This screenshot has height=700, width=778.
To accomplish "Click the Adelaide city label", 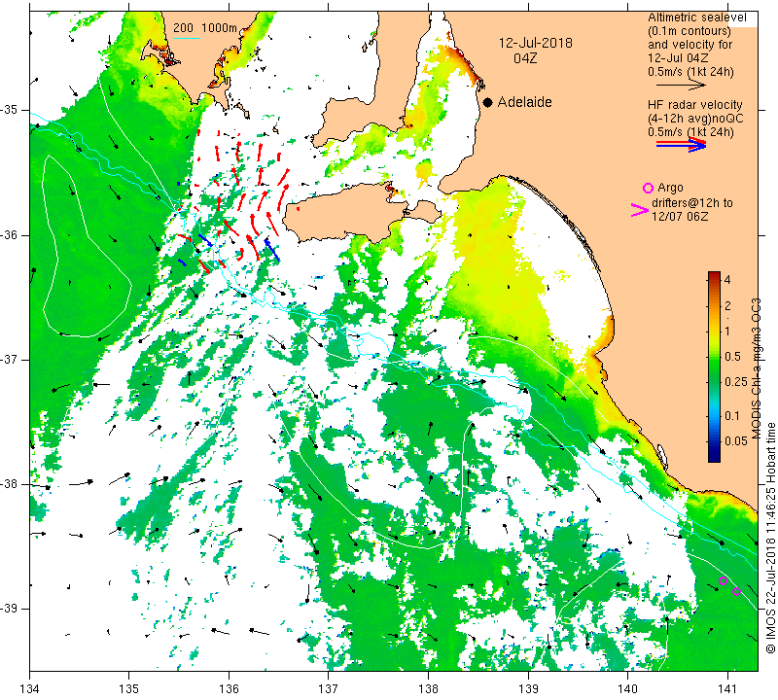I will click(x=524, y=102).
